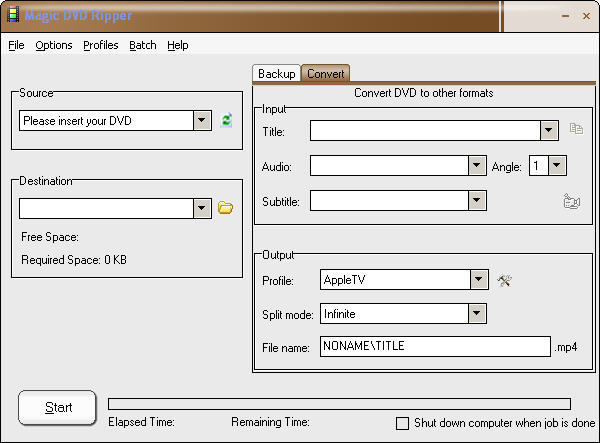The height and width of the screenshot is (443, 600).
Task: Expand the Angle dropdown
Action: 557,165
